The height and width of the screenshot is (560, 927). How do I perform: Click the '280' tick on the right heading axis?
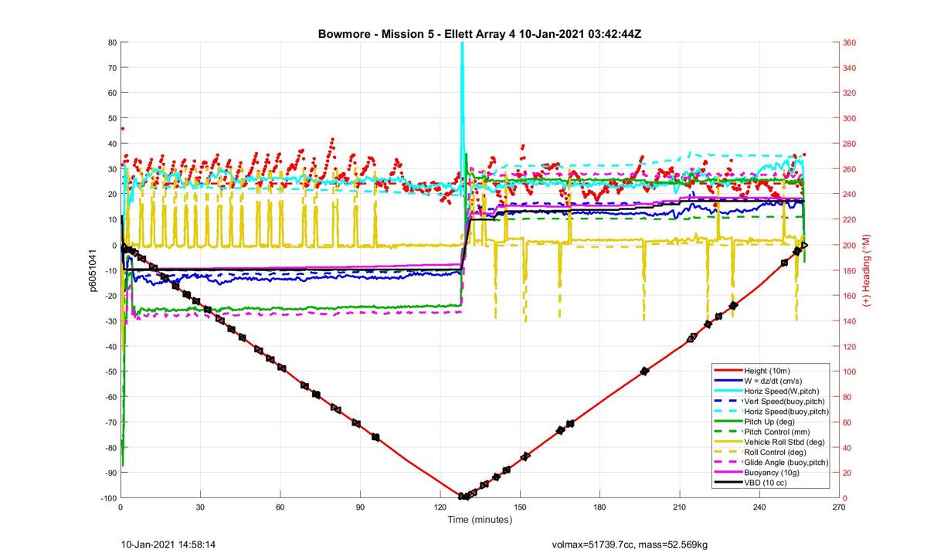849,144
